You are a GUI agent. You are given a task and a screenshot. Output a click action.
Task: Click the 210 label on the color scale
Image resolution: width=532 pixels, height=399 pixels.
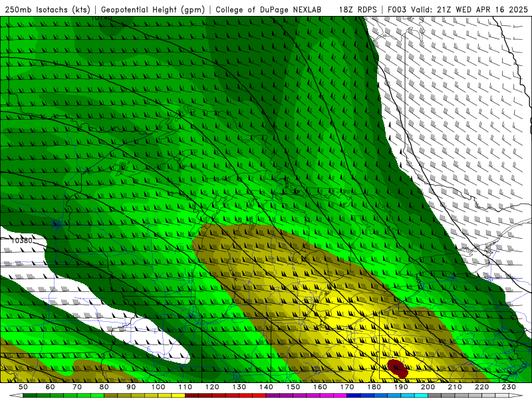456,387
